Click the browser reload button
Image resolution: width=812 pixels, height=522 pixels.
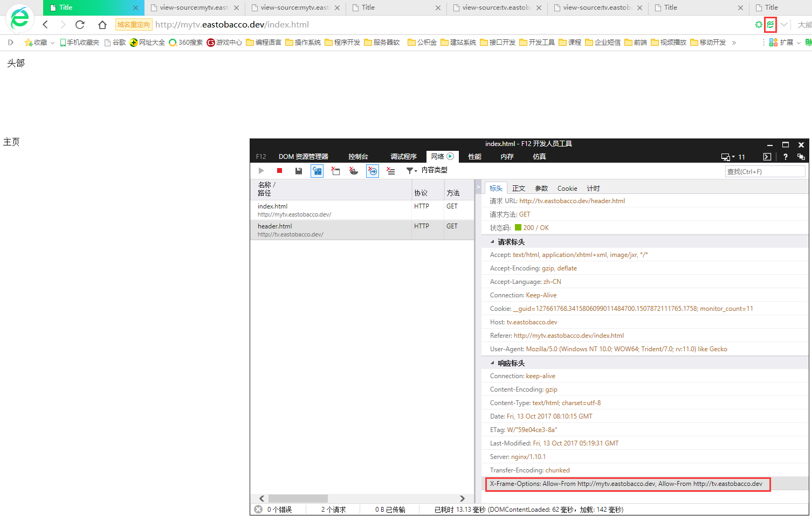80,25
